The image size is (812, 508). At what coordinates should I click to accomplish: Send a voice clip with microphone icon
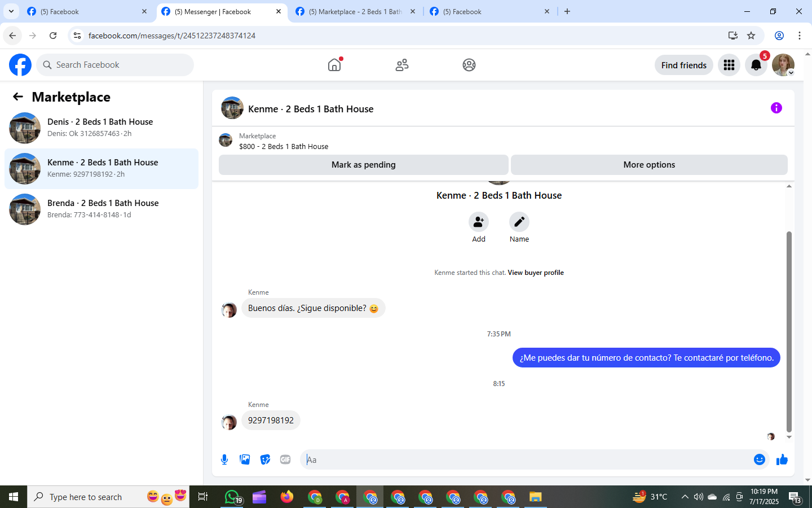pyautogui.click(x=224, y=459)
